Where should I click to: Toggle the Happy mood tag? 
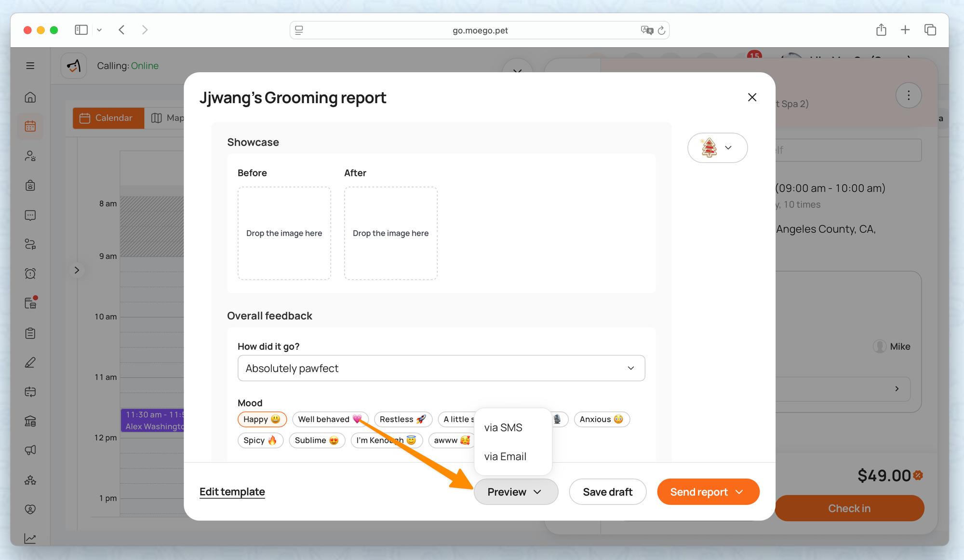(x=262, y=419)
